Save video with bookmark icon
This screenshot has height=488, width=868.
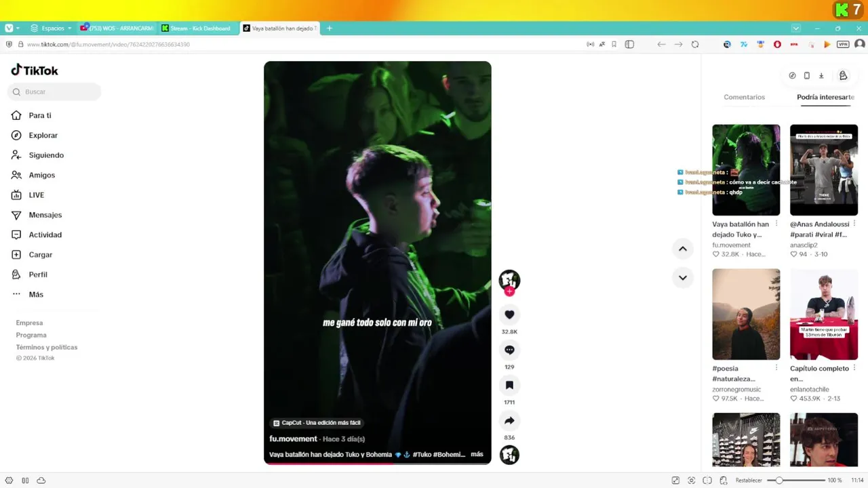[x=509, y=385]
